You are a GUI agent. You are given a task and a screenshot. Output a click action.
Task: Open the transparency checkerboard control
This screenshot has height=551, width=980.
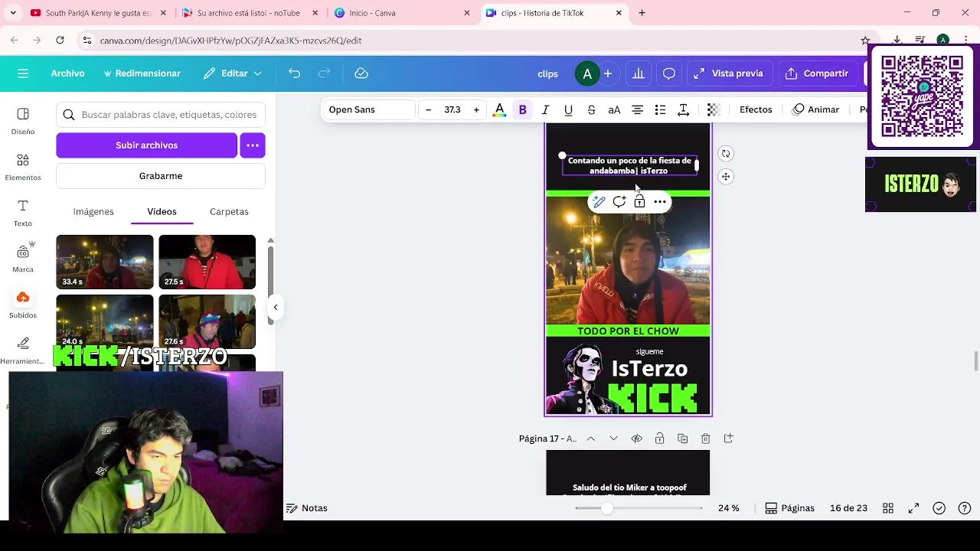tap(714, 109)
